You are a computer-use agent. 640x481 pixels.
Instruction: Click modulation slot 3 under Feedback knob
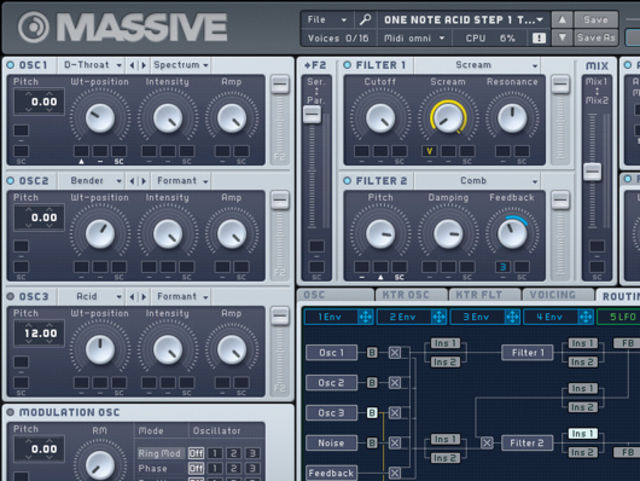point(503,267)
